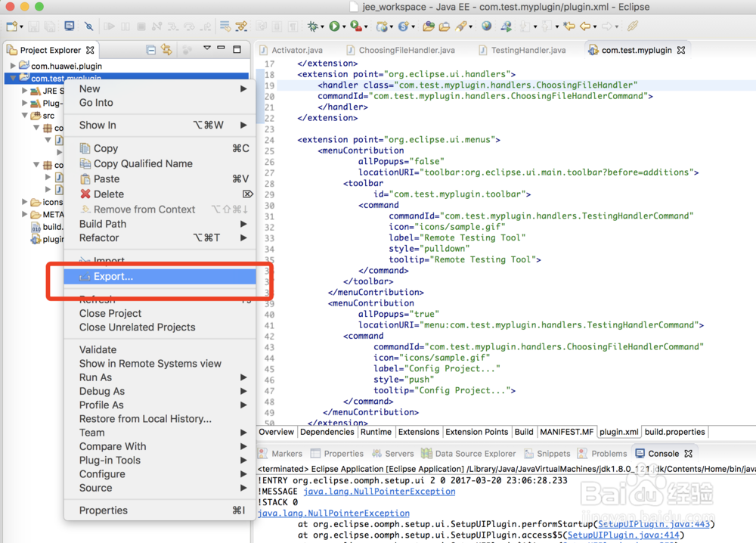Open the Debug dropdown arrow

[x=322, y=27]
